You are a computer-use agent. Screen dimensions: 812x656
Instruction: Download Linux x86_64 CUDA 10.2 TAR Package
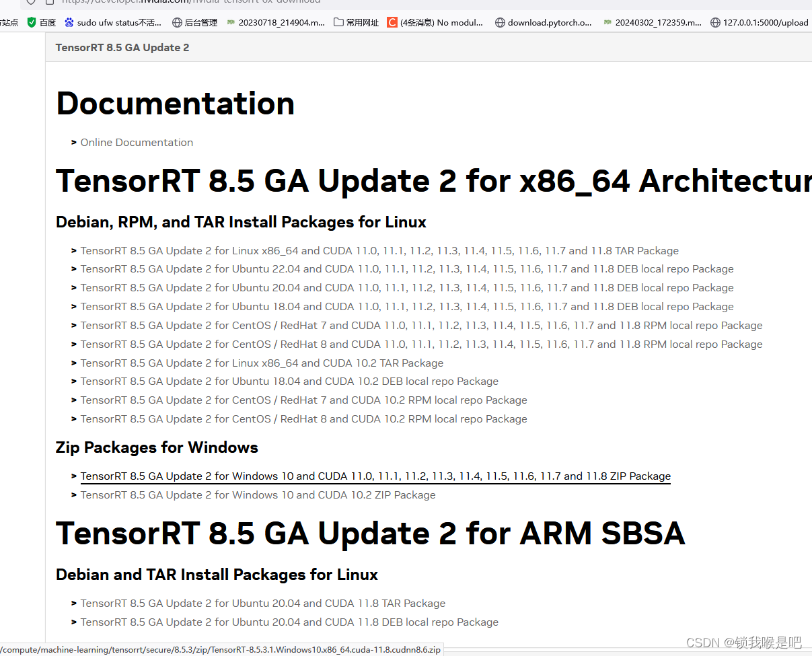[x=262, y=363]
